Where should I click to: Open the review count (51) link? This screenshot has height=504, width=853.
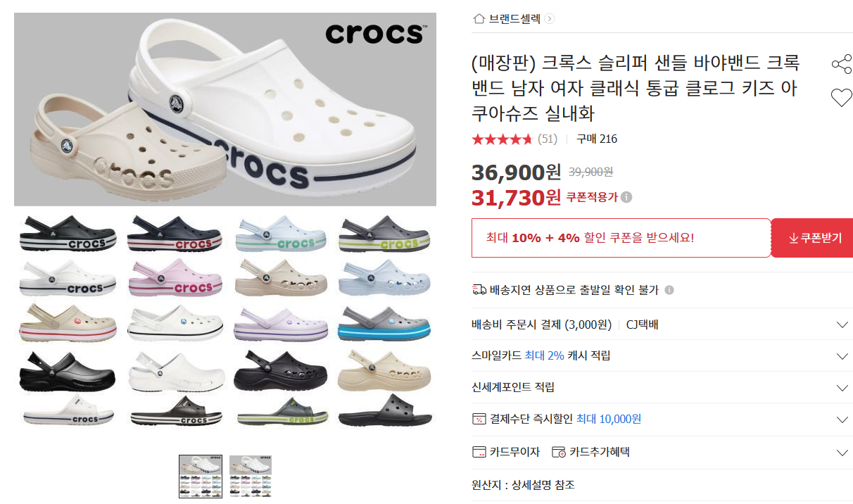pyautogui.click(x=548, y=139)
